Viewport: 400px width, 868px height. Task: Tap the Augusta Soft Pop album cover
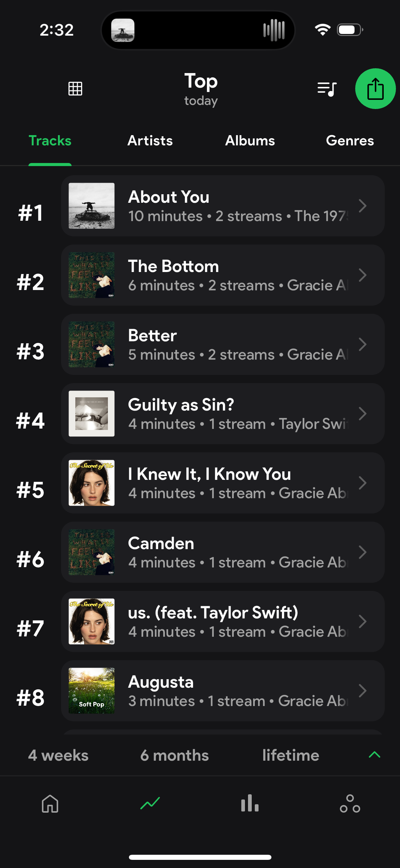coord(92,691)
